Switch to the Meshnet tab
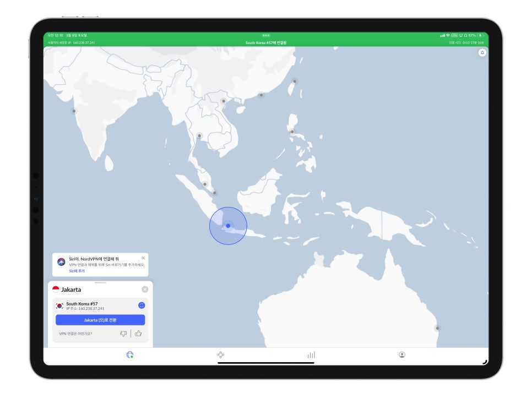Screen dimensions: 532x398 click(x=220, y=355)
